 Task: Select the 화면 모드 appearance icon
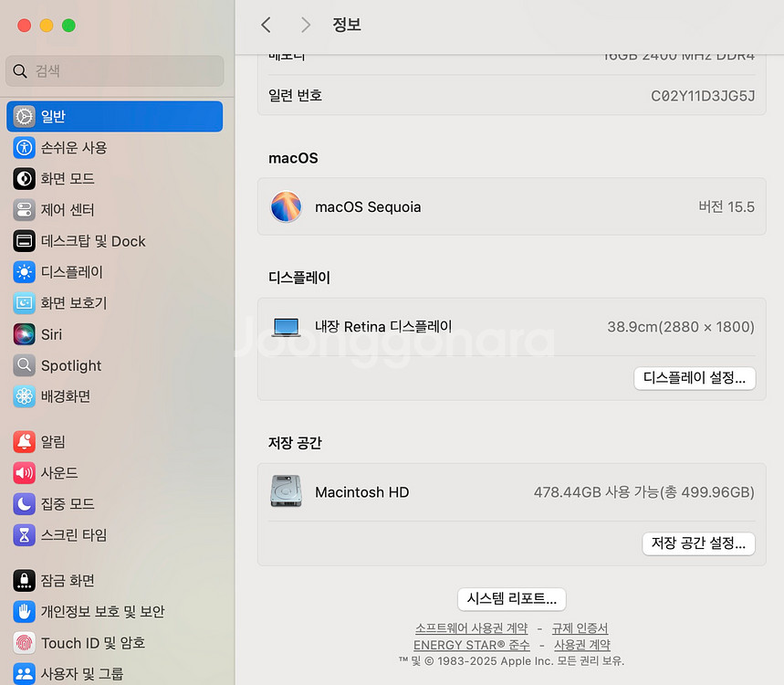point(24,179)
